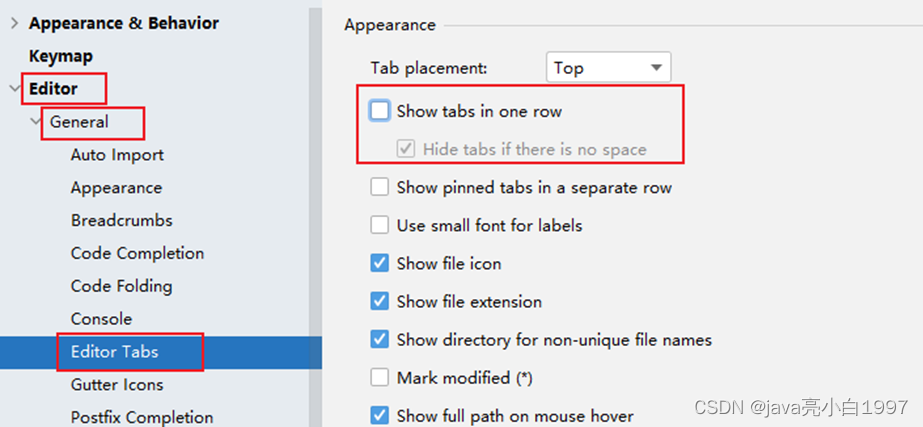Open Code Folding settings
This screenshot has height=427, width=923.
[x=121, y=286]
